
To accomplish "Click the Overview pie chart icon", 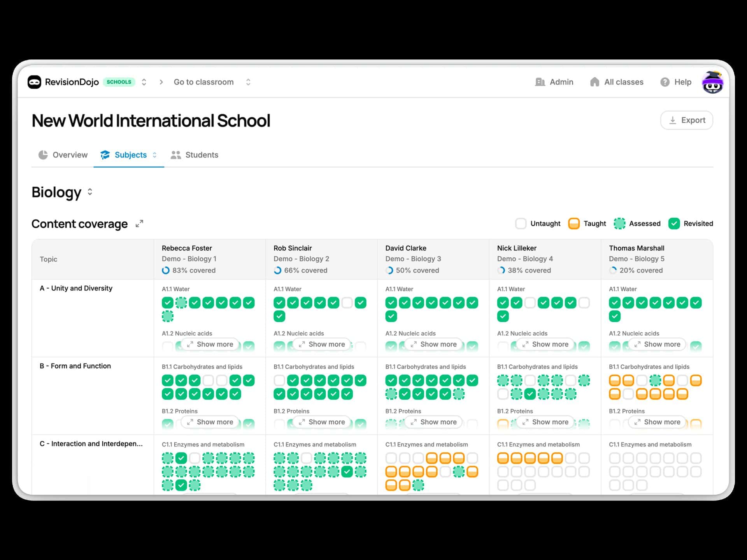I will (44, 155).
